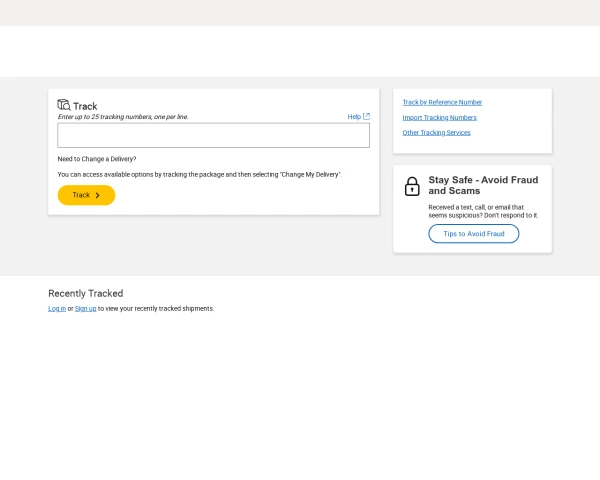Click the external link icon next to Help
Viewport: 600px width, 480px height.
366,116
